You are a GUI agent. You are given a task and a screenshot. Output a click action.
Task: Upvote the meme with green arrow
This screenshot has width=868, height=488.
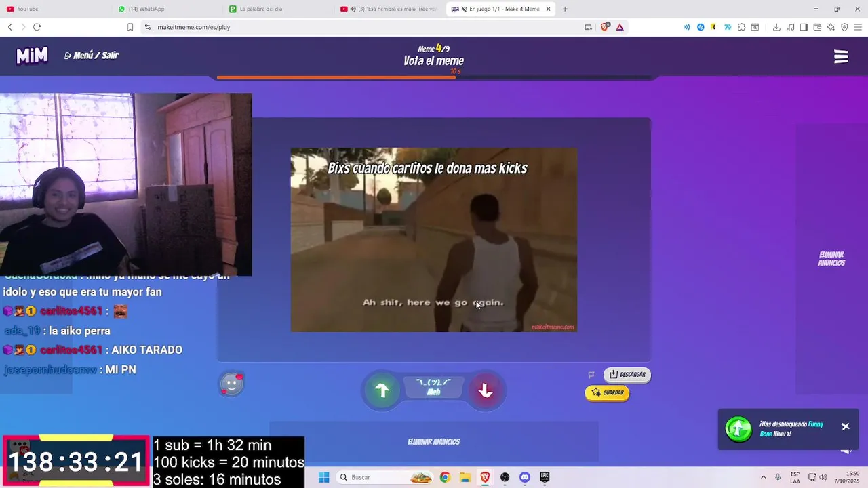coord(382,390)
